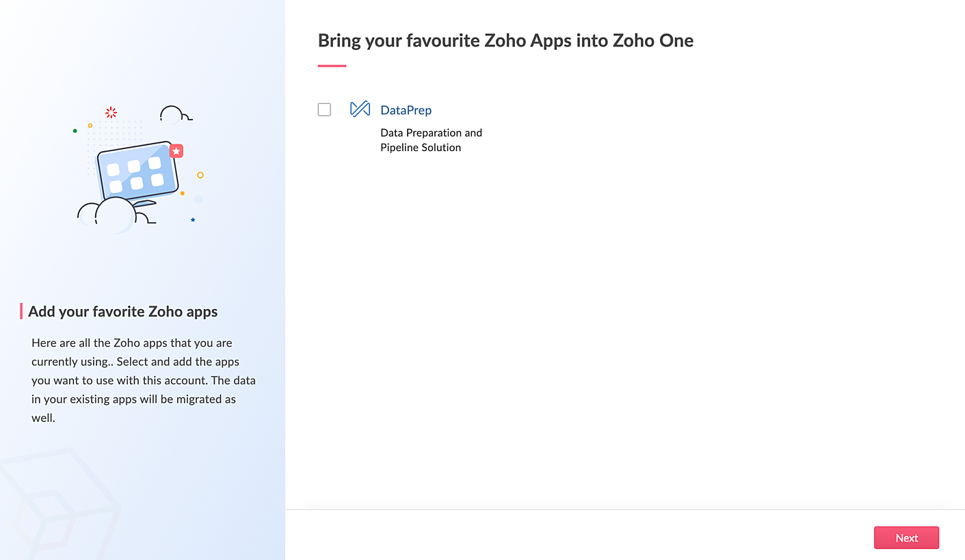This screenshot has width=965, height=560.
Task: Click the Add your favorite Zoho apps title
Action: click(x=123, y=312)
